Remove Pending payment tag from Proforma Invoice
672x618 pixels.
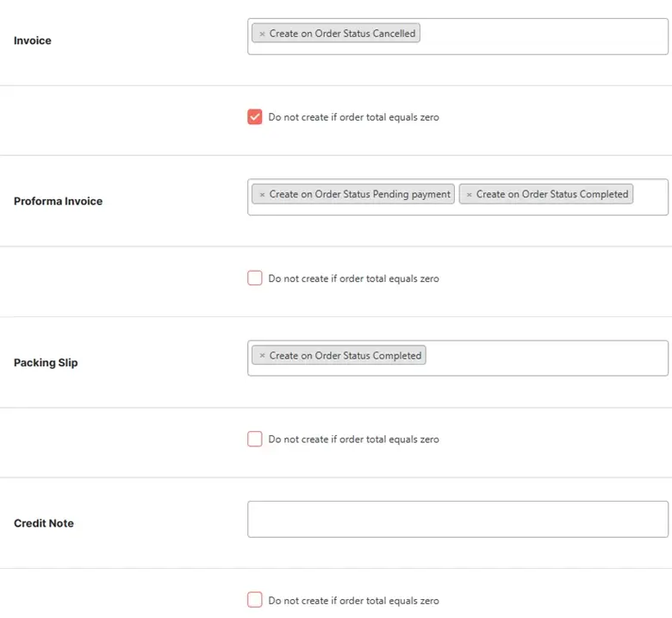pos(262,194)
